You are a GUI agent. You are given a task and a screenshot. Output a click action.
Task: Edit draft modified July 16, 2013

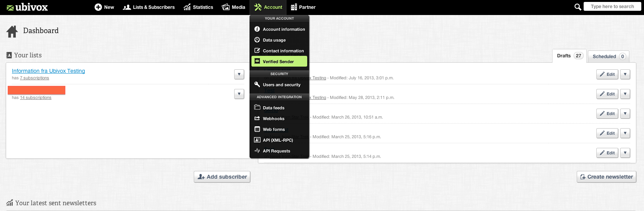[607, 74]
